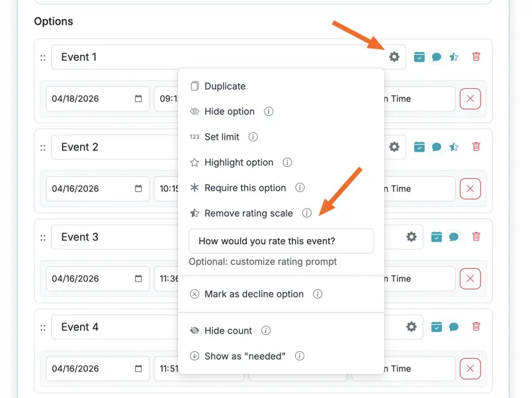Delete Event 4 with the trash icon
532x398 pixels.
click(x=476, y=326)
